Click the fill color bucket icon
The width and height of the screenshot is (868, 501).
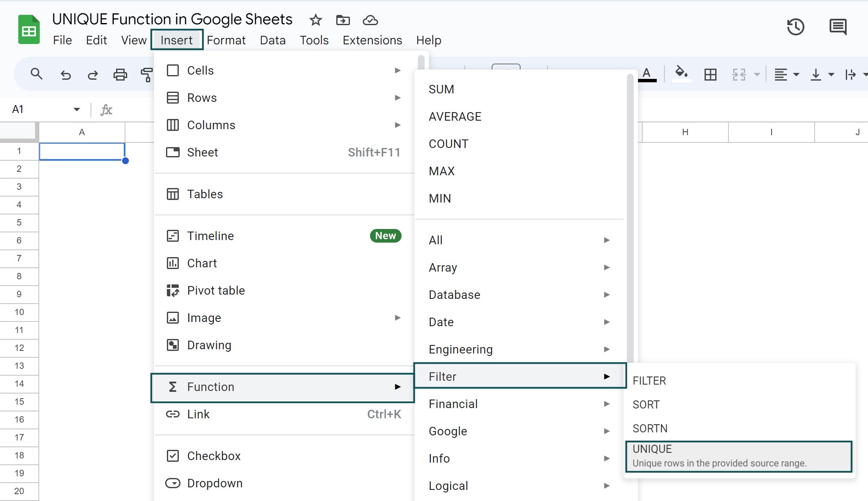[682, 73]
